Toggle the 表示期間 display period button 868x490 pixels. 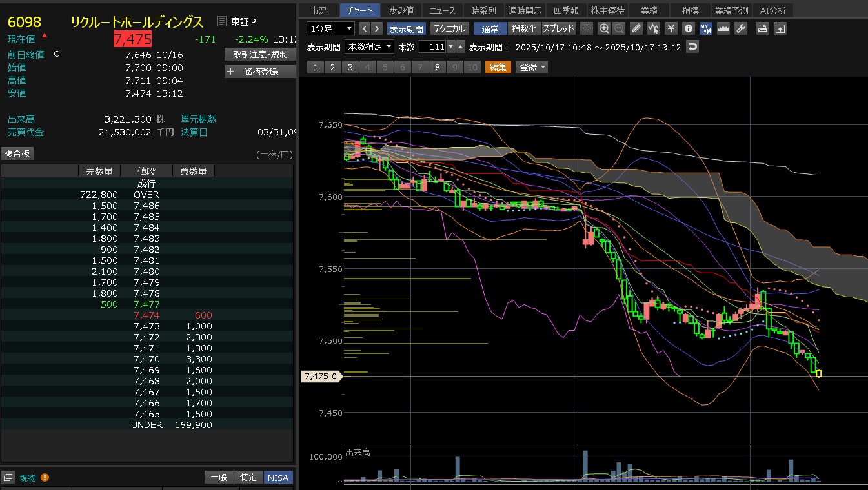pyautogui.click(x=406, y=28)
